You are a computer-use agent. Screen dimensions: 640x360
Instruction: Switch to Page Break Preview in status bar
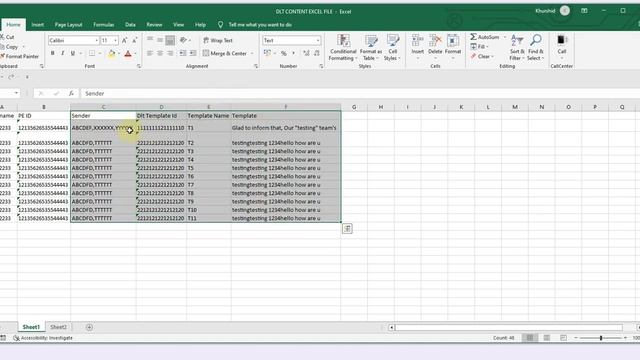(563, 338)
